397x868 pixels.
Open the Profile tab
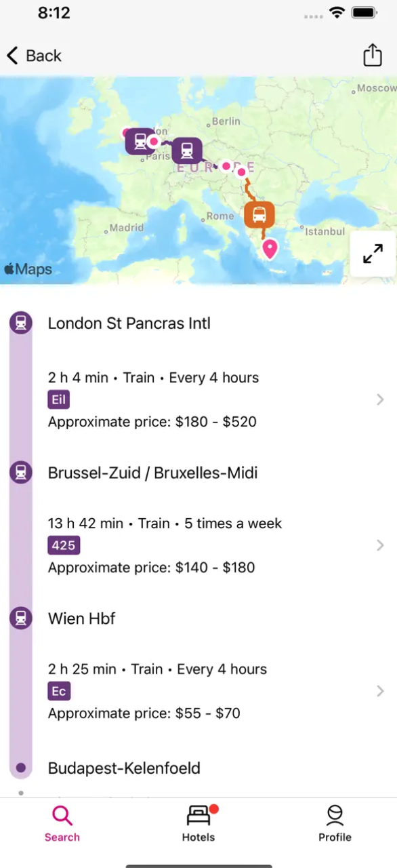335,823
